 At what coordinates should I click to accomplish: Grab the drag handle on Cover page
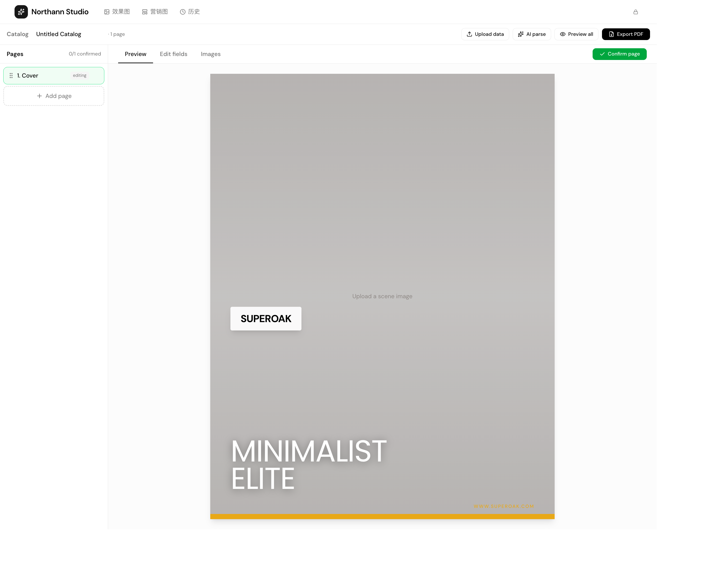coord(11,75)
